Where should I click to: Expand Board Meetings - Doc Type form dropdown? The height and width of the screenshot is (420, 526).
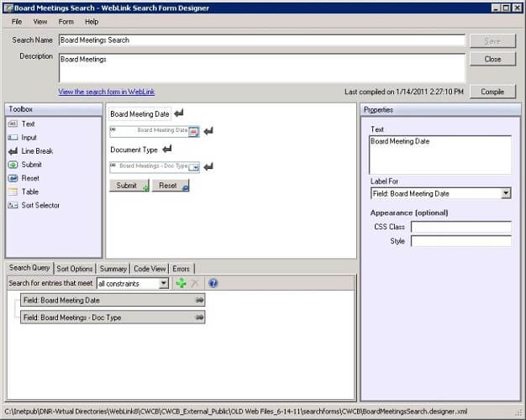click(194, 167)
